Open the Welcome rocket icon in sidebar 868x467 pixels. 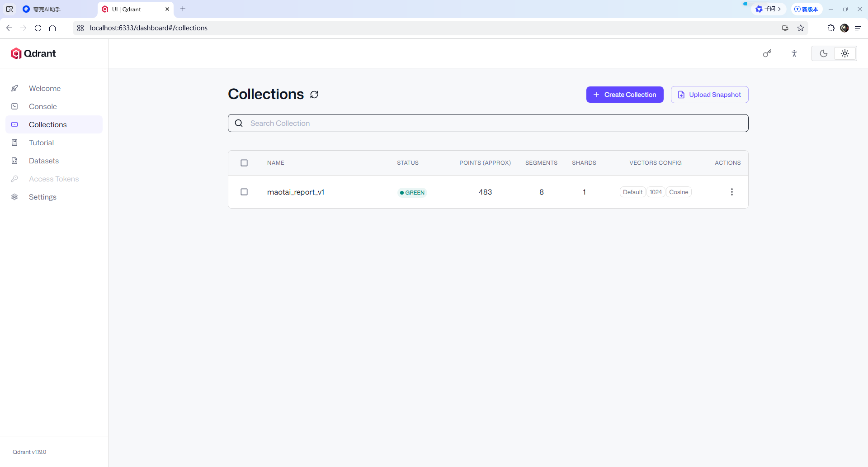pos(14,88)
